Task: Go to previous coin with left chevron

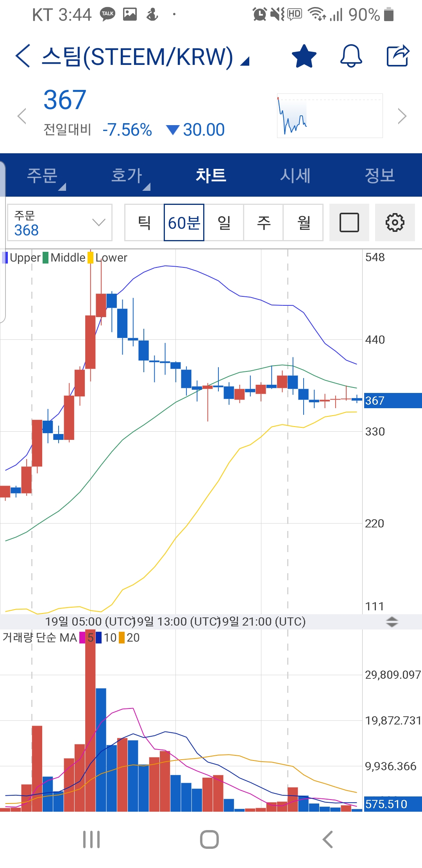Action: pos(22,116)
